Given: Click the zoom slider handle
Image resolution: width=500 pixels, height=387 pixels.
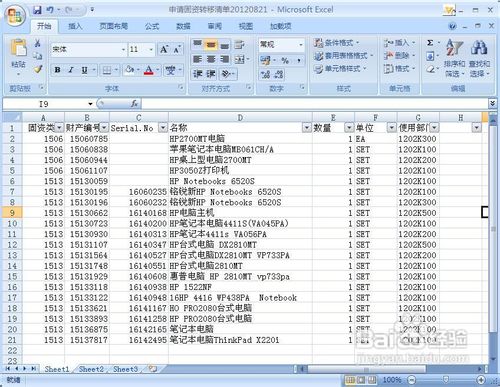Looking at the screenshot, I should point(446,380).
